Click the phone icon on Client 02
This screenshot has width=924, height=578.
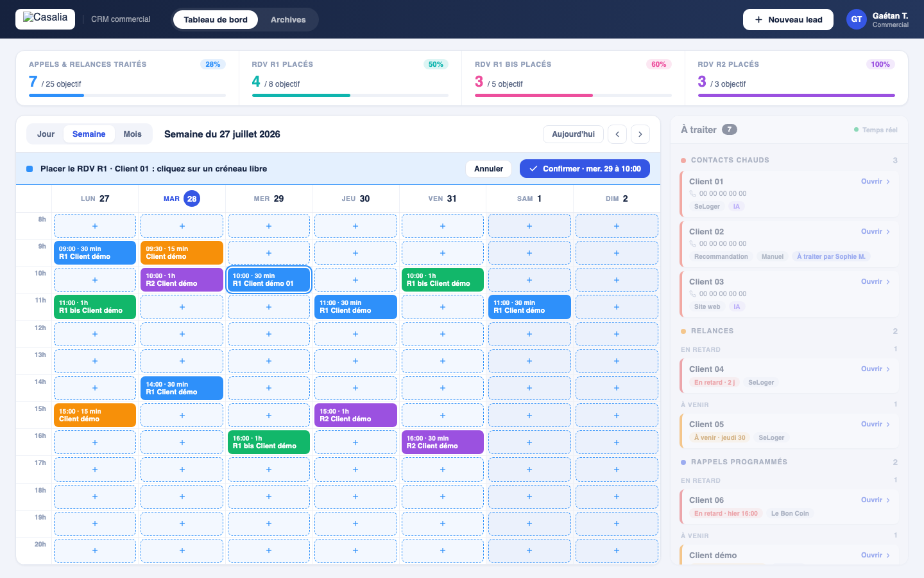click(x=693, y=243)
